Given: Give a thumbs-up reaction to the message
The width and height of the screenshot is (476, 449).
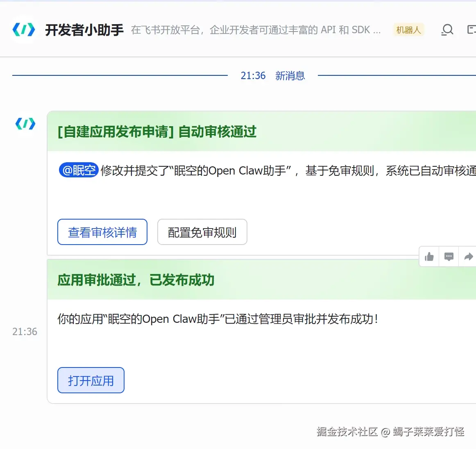Looking at the screenshot, I should [x=429, y=257].
